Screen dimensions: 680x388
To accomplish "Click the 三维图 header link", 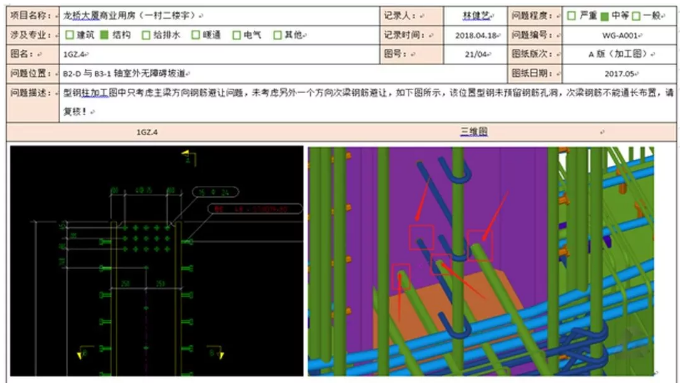I will click(474, 131).
